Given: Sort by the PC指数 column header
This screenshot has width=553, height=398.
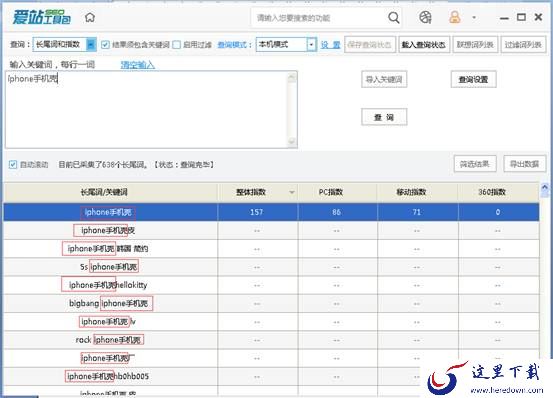Looking at the screenshot, I should click(337, 192).
